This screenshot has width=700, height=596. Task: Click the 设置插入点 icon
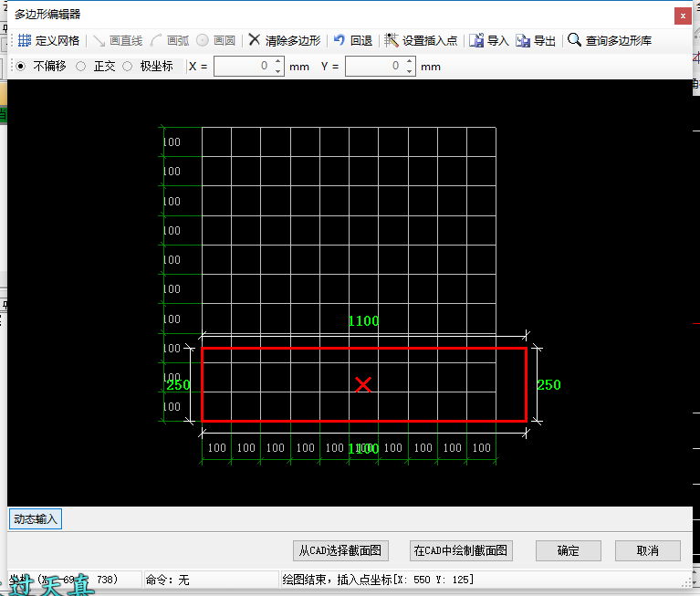tap(392, 40)
